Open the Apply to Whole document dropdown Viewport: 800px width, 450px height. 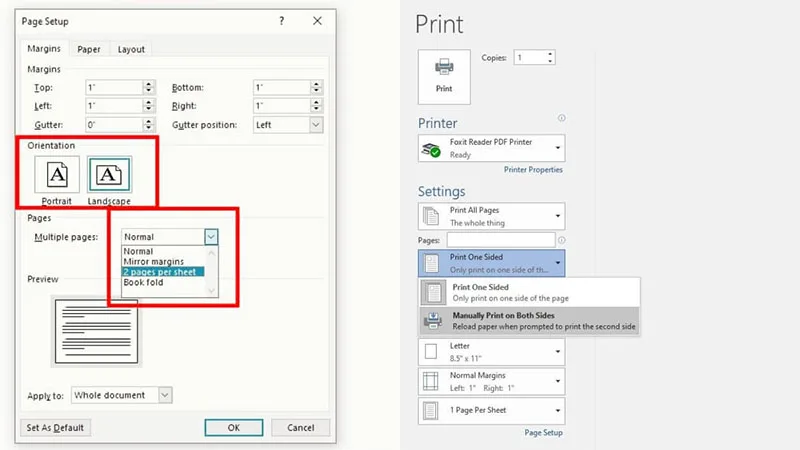click(165, 395)
